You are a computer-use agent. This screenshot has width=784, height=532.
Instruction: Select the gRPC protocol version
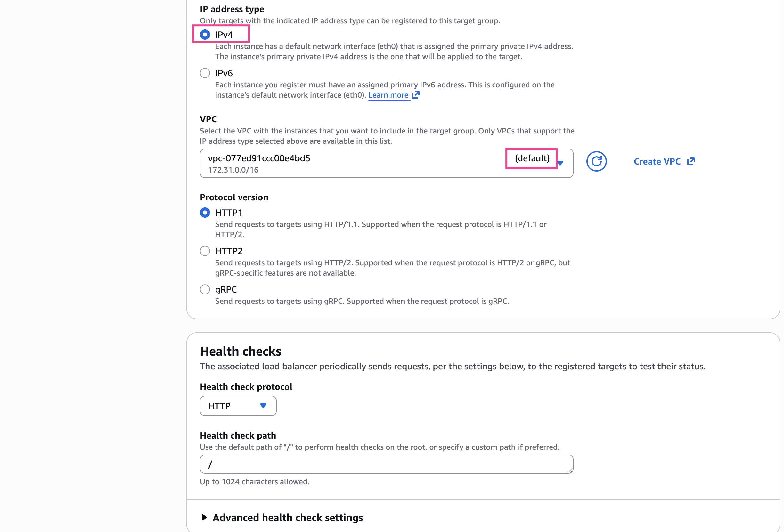pos(205,290)
